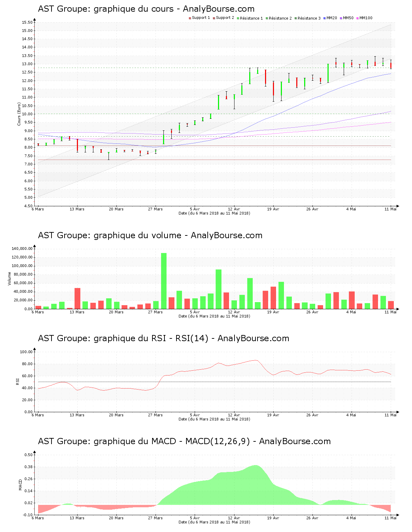Viewport: 412px width, 532px height.
Task: Select the MM100 legend label
Action: pyautogui.click(x=366, y=18)
